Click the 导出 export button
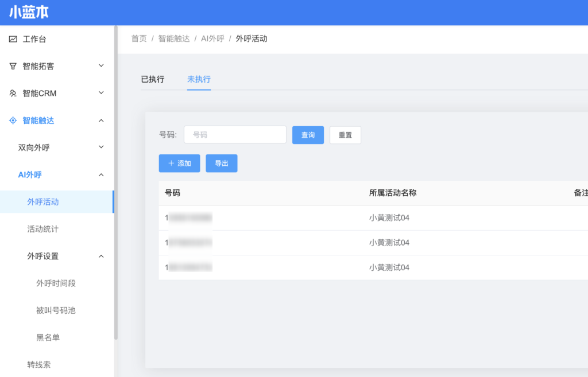 click(x=222, y=163)
